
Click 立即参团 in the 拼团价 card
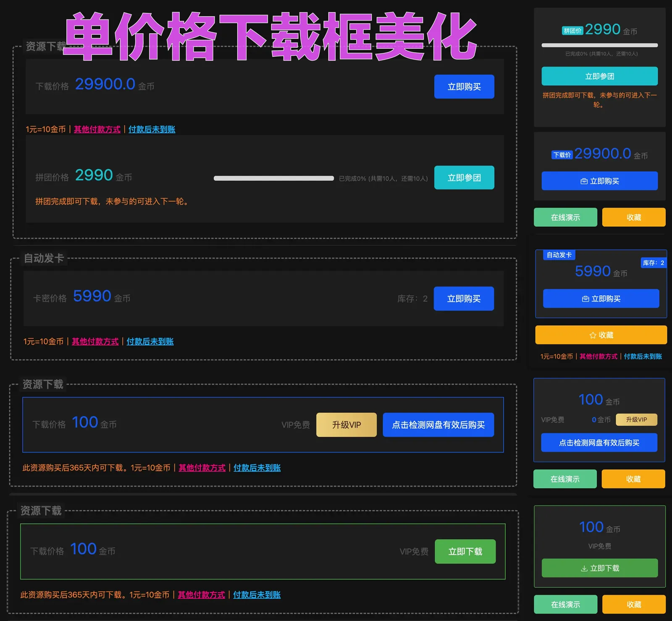[x=599, y=76]
